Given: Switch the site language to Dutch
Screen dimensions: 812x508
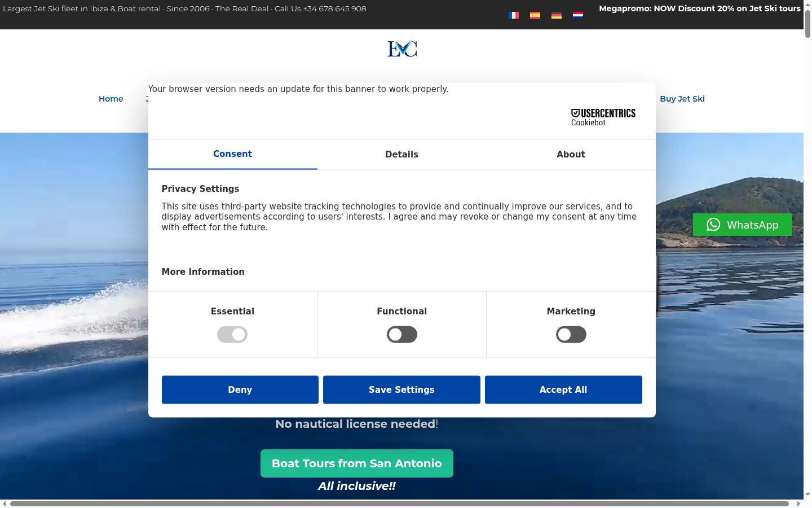Looking at the screenshot, I should [x=578, y=15].
